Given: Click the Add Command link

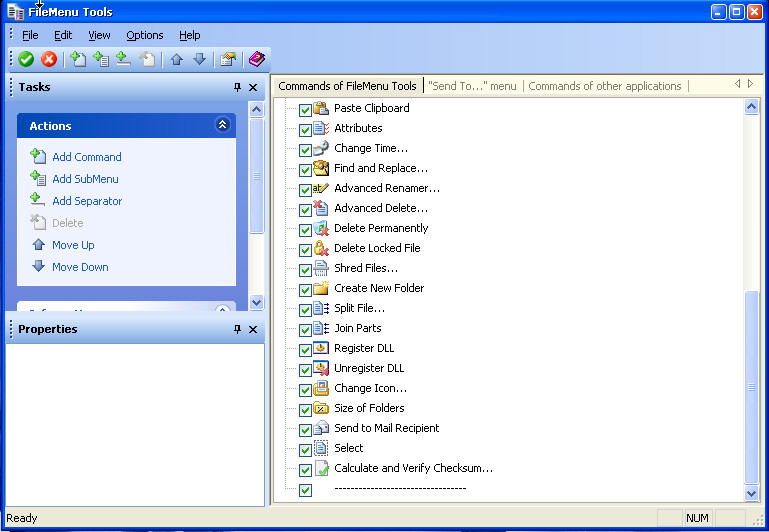Looking at the screenshot, I should [x=87, y=157].
